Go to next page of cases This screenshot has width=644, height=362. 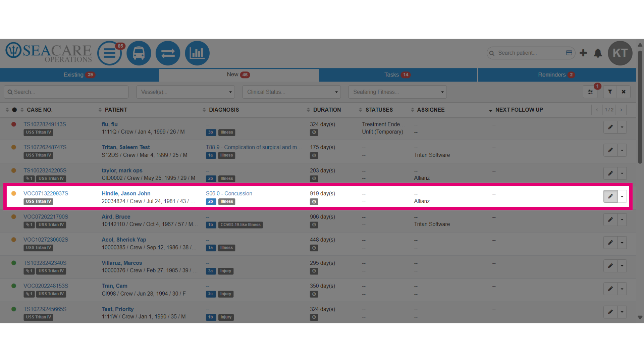(x=621, y=110)
